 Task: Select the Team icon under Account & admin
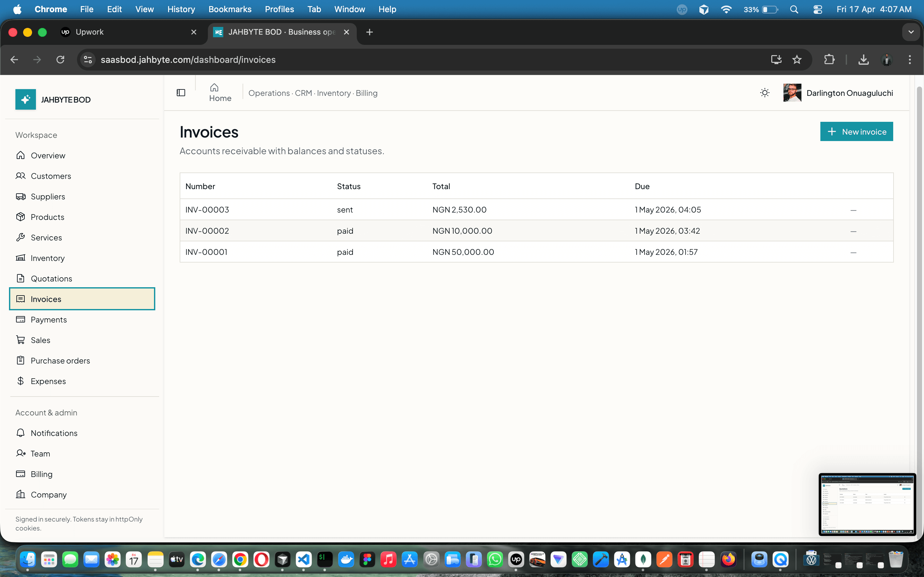pos(21,453)
